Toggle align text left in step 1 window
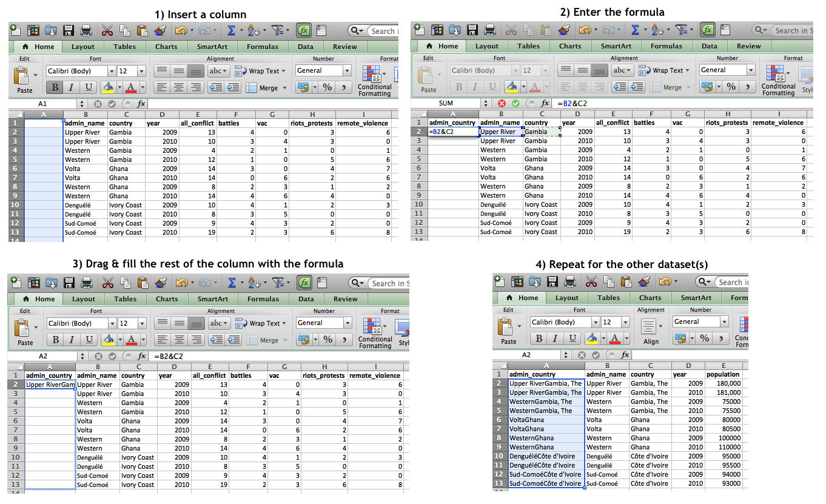This screenshot has height=504, width=826. coord(162,87)
